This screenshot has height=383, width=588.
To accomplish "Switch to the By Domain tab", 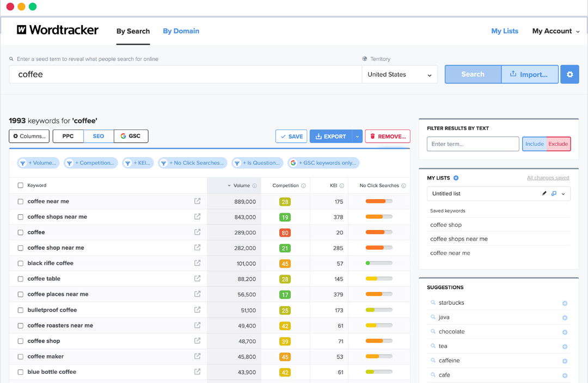I will tap(181, 31).
